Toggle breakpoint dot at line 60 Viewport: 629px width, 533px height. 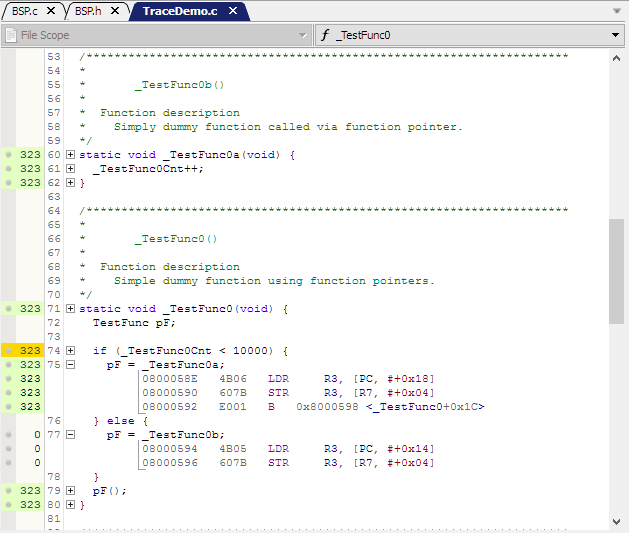(x=8, y=155)
